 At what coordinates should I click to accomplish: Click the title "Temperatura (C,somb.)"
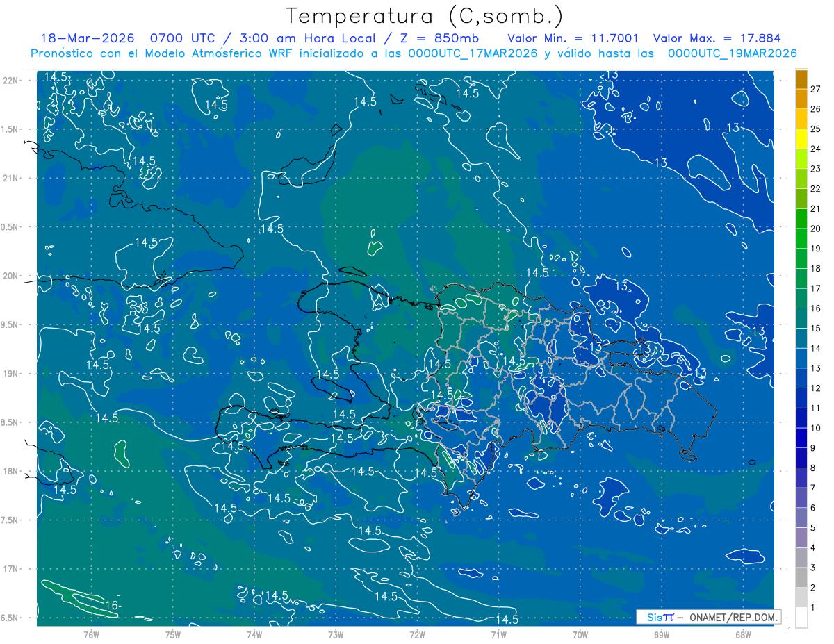[424, 16]
